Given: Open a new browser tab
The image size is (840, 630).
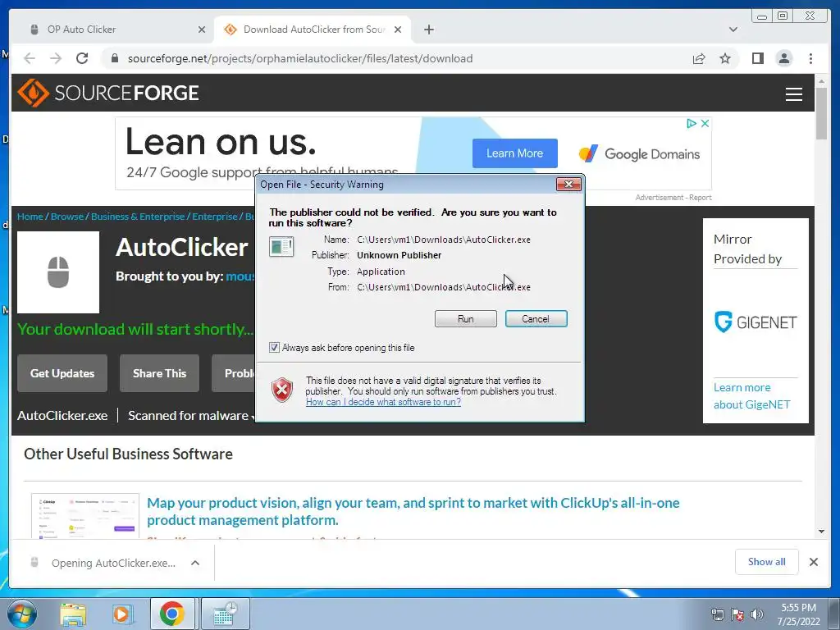Looking at the screenshot, I should [429, 30].
